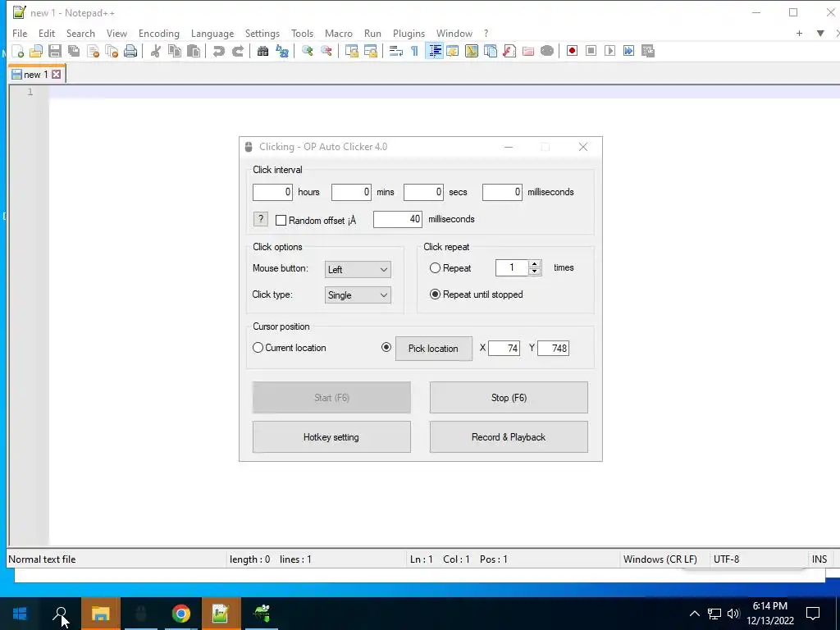Viewport: 840px width, 630px height.
Task: Select the Repeat radio button
Action: [x=435, y=268]
